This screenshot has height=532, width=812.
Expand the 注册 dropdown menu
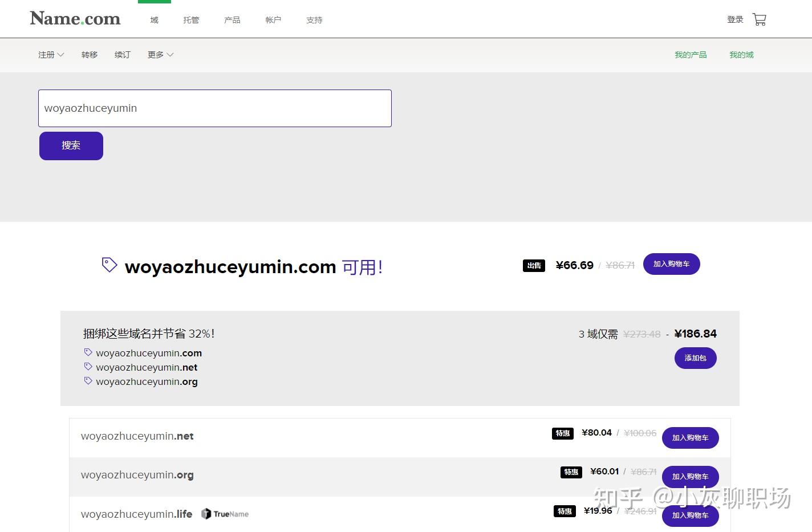pos(50,54)
